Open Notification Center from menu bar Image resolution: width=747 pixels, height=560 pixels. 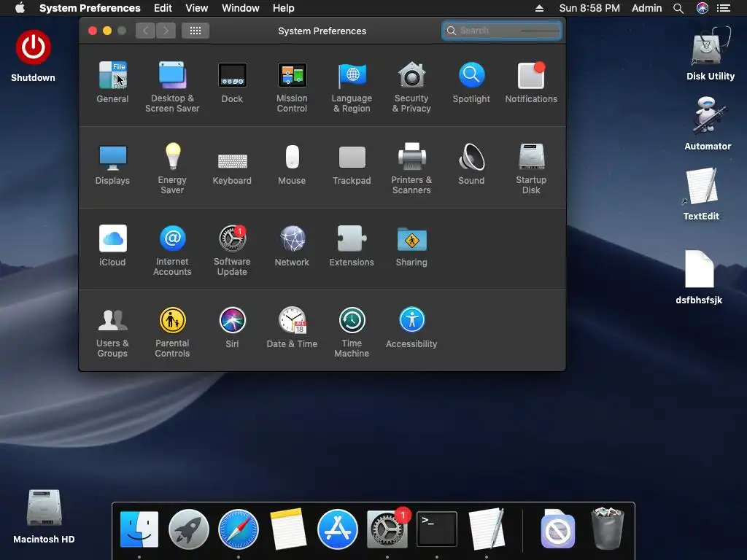724,8
